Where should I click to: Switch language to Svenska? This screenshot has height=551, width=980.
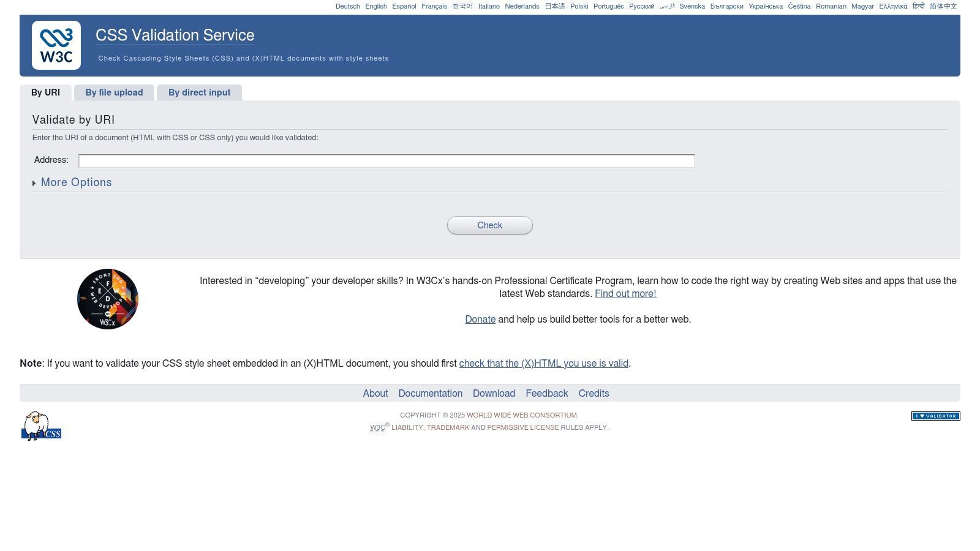click(692, 6)
